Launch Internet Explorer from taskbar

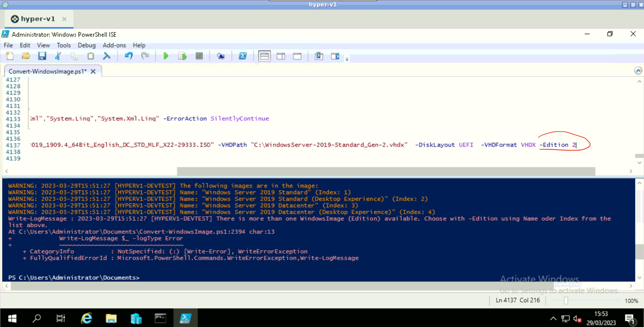87,318
